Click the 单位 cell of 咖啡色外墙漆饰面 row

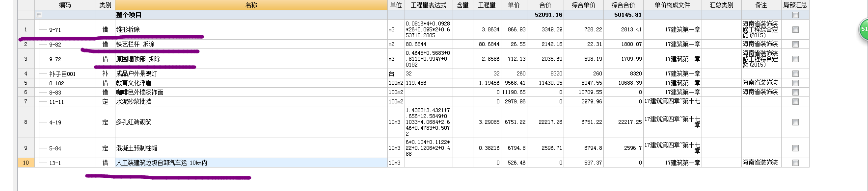(x=396, y=92)
